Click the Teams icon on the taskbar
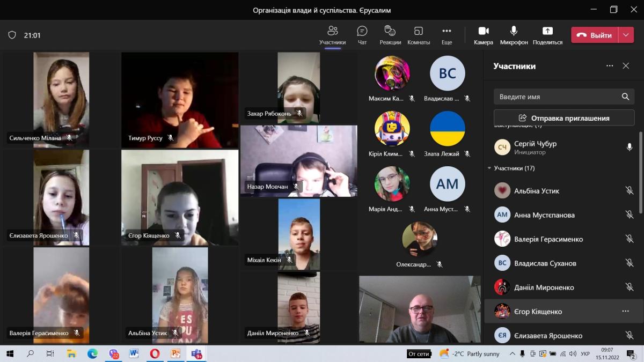Screen dimensions: 644x362 click(196, 353)
